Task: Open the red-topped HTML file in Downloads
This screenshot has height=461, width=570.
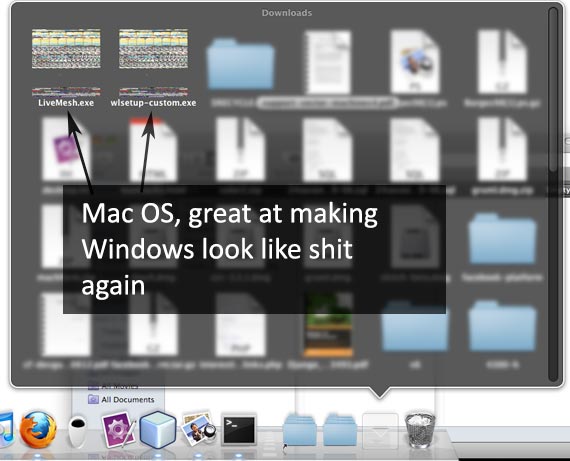Action: [x=153, y=149]
